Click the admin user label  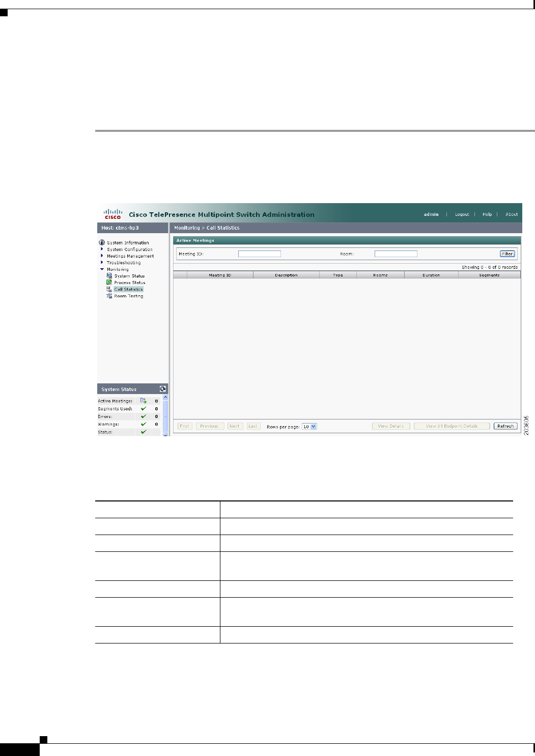[431, 214]
